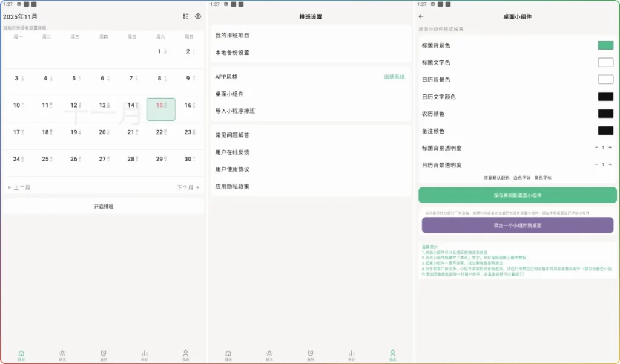Select the sun-shaped second navigation icon
620x364 pixels.
coord(62,353)
